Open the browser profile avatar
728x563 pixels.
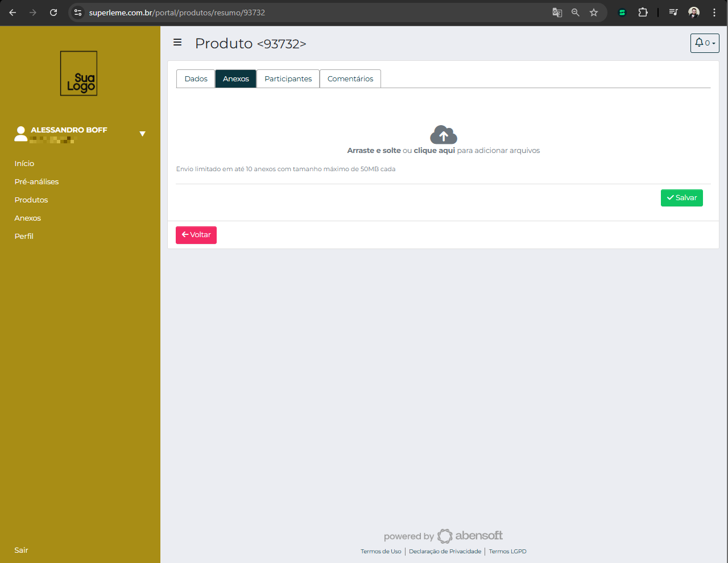click(x=694, y=13)
